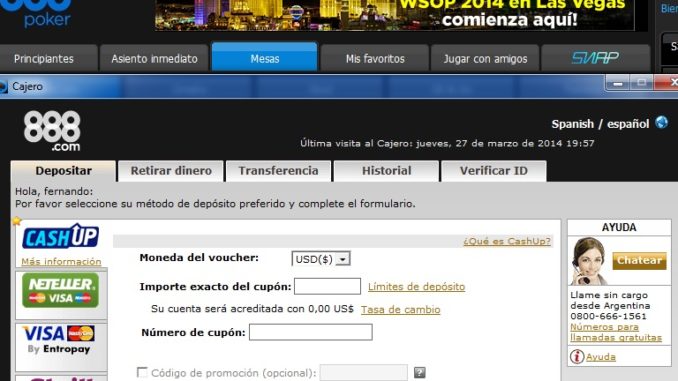Image resolution: width=678 pixels, height=381 pixels.
Task: Switch to the Historial tab
Action: point(387,171)
